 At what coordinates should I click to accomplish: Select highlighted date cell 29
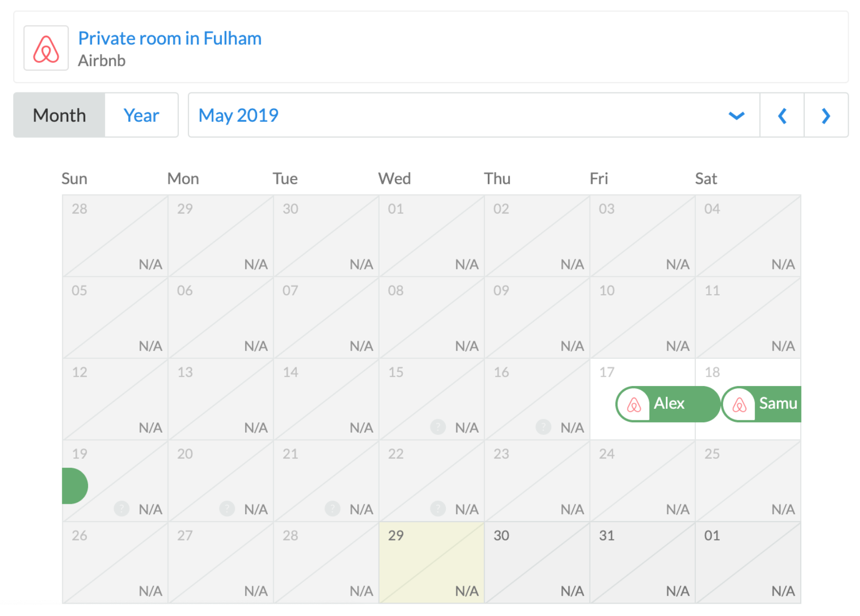click(x=431, y=563)
